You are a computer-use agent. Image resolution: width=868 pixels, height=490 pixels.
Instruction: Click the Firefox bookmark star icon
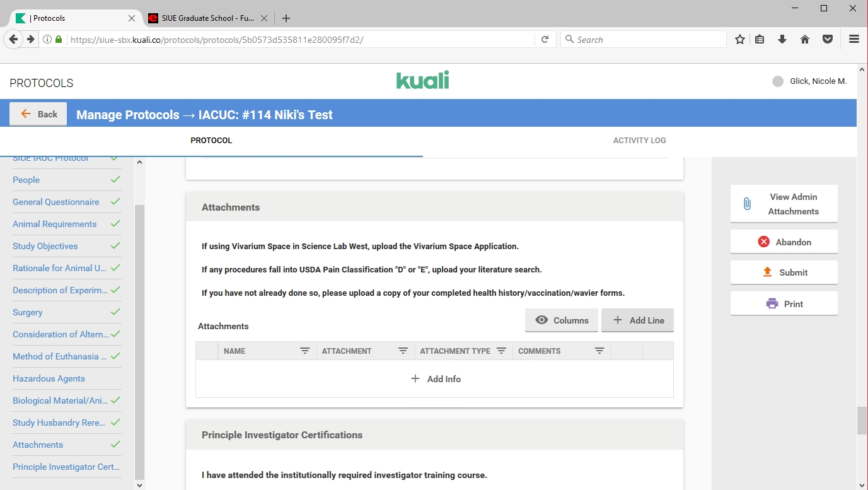point(740,39)
